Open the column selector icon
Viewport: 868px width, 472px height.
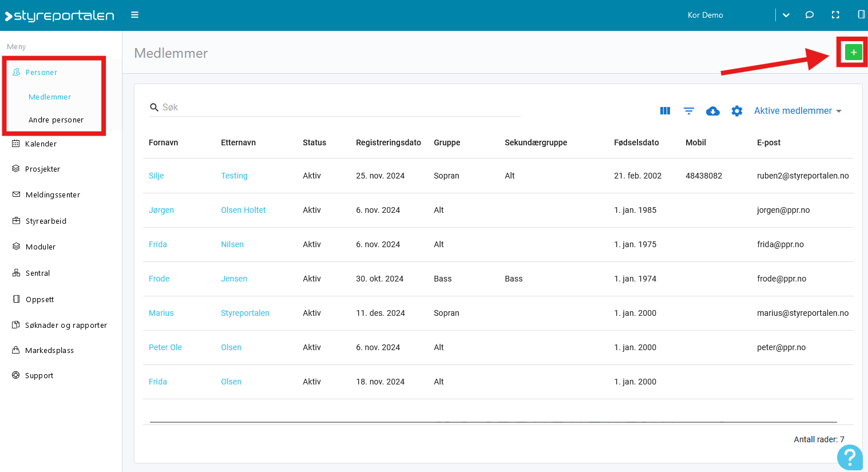tap(665, 111)
